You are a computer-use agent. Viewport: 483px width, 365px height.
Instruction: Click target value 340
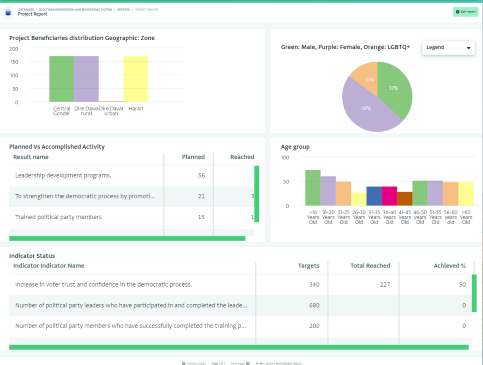point(314,285)
